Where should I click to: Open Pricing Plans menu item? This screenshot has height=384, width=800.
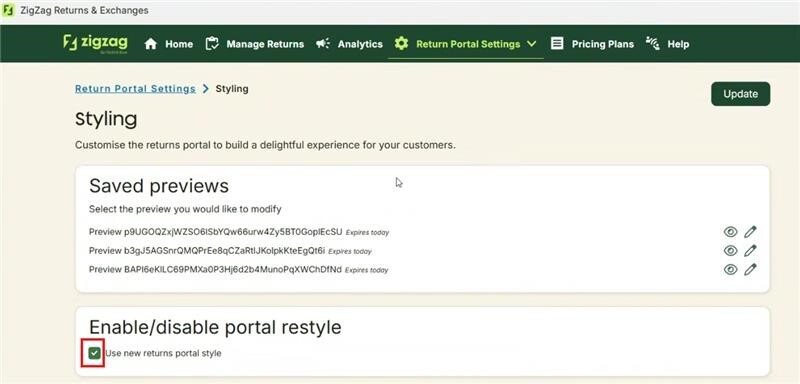603,44
